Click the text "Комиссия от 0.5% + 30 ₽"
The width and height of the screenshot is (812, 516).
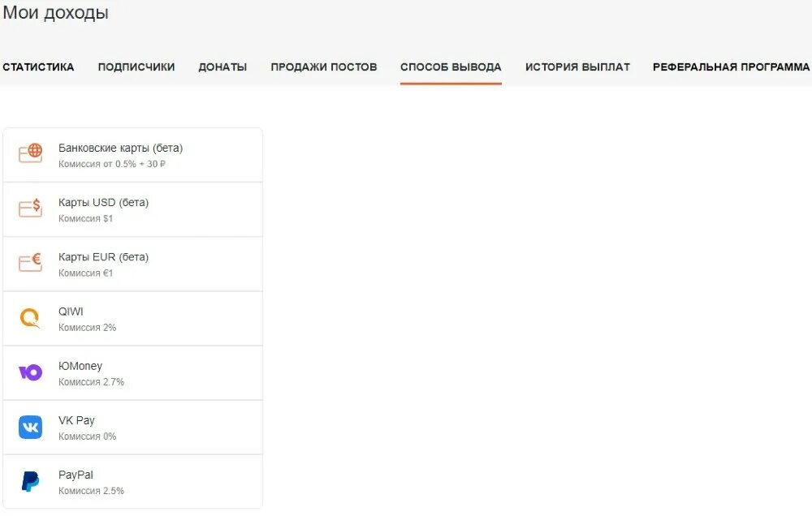point(112,164)
